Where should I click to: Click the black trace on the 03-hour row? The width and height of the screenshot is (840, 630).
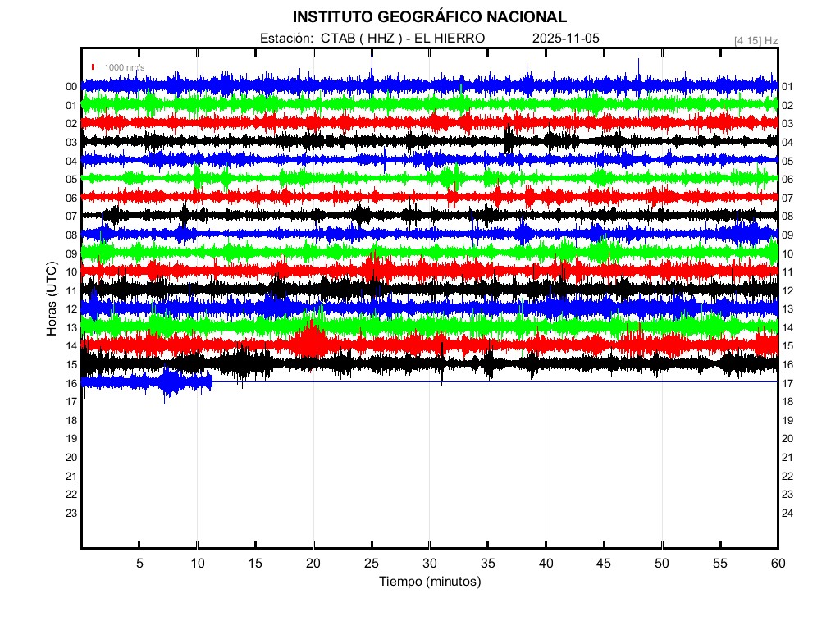point(410,142)
